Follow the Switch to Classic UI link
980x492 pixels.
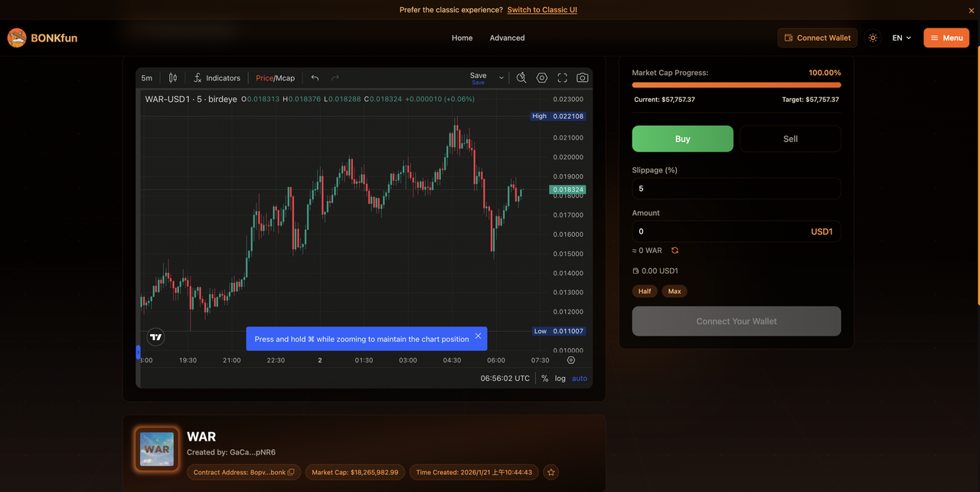tap(542, 10)
